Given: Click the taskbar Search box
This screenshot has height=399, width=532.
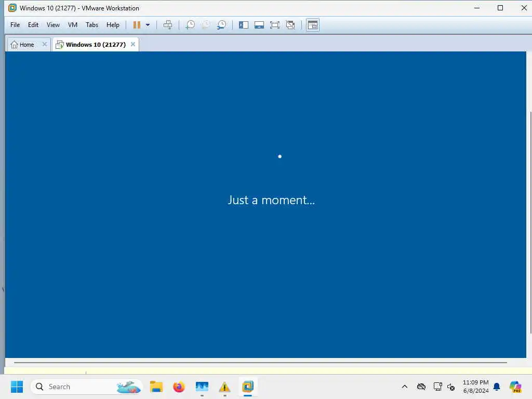Looking at the screenshot, I should point(87,387).
